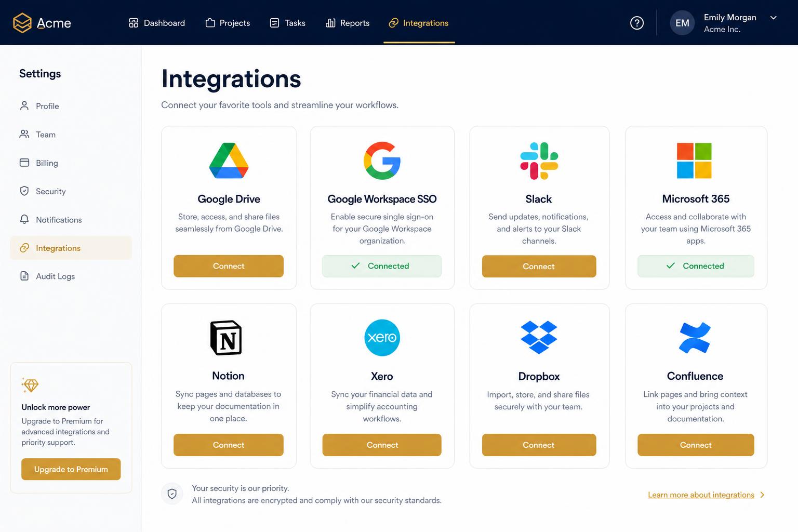Open Audit Logs in sidebar
Viewport: 798px width, 532px height.
click(71, 276)
